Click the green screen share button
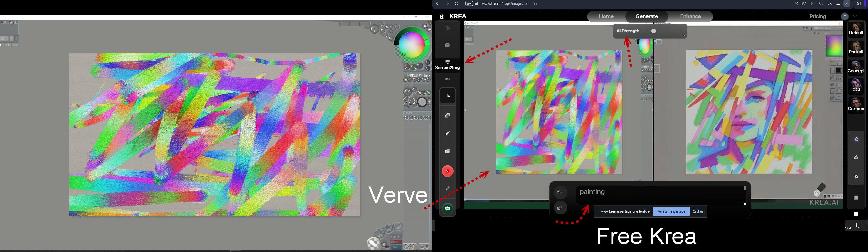 (447, 208)
